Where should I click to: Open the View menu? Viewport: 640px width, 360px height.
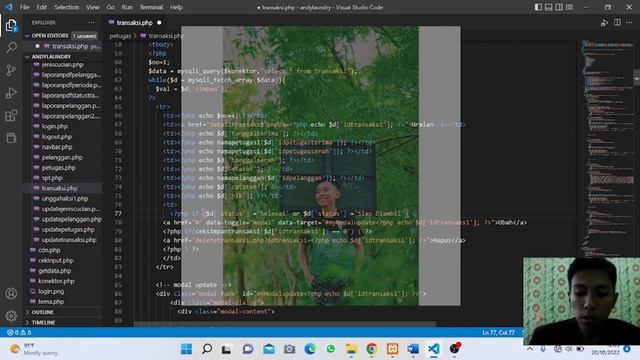click(93, 7)
